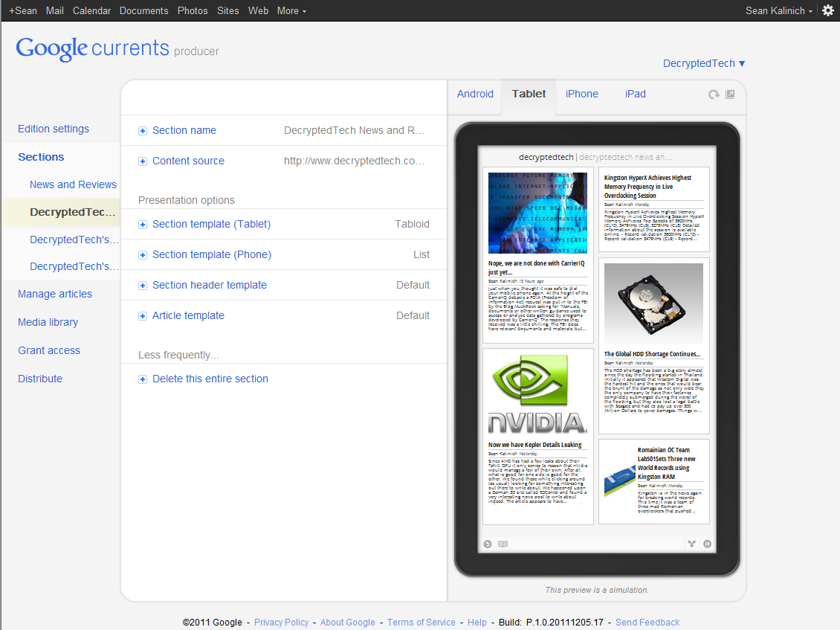The height and width of the screenshot is (630, 840).
Task: Switch preview to the iPhone tab
Action: click(x=582, y=94)
